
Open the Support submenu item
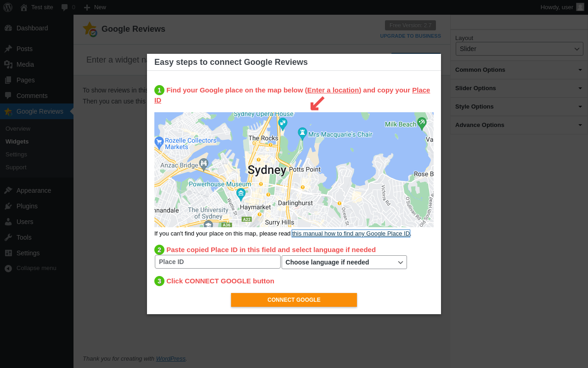pyautogui.click(x=16, y=167)
